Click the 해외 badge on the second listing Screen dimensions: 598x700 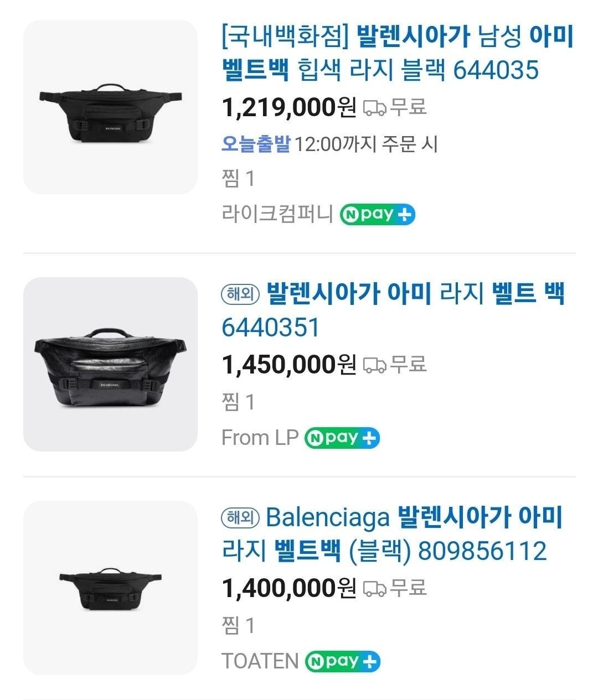click(240, 294)
